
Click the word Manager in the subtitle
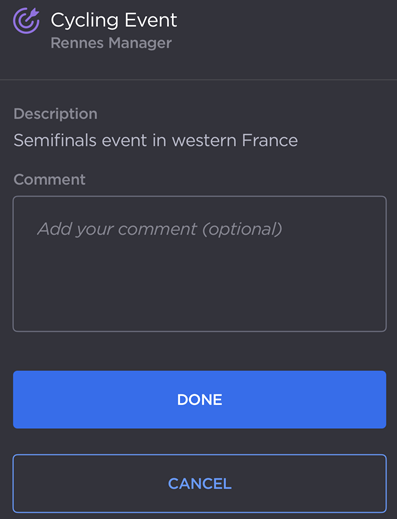pos(140,43)
